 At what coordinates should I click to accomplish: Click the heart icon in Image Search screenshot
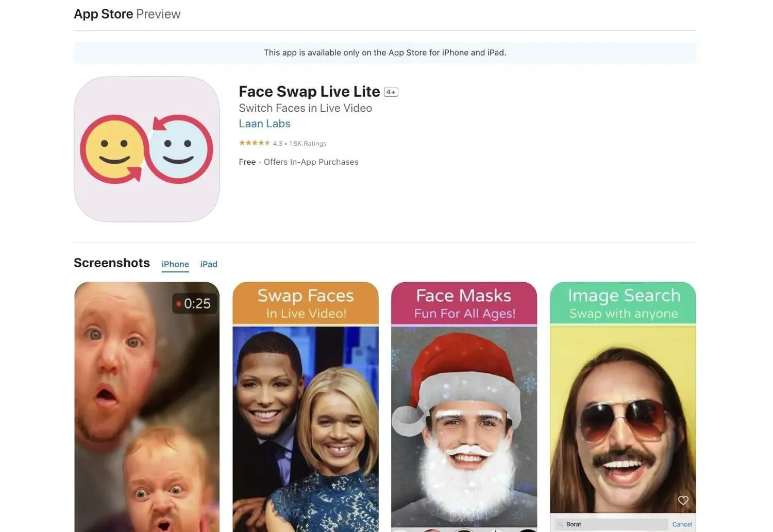point(683,500)
